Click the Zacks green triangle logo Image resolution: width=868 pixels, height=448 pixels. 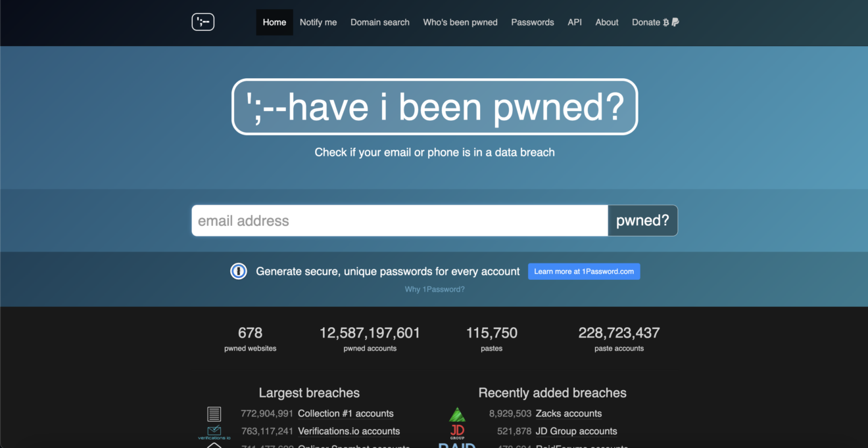click(458, 413)
